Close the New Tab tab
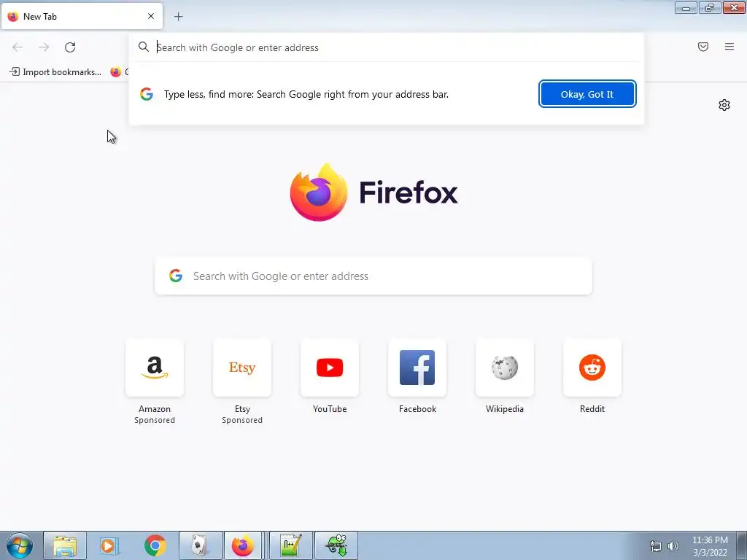The height and width of the screenshot is (560, 747). [x=151, y=16]
